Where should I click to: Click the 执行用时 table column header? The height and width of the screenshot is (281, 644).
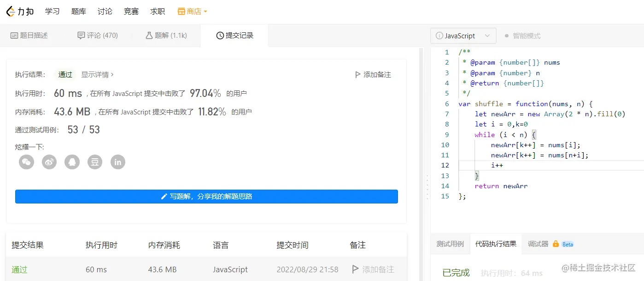click(101, 245)
